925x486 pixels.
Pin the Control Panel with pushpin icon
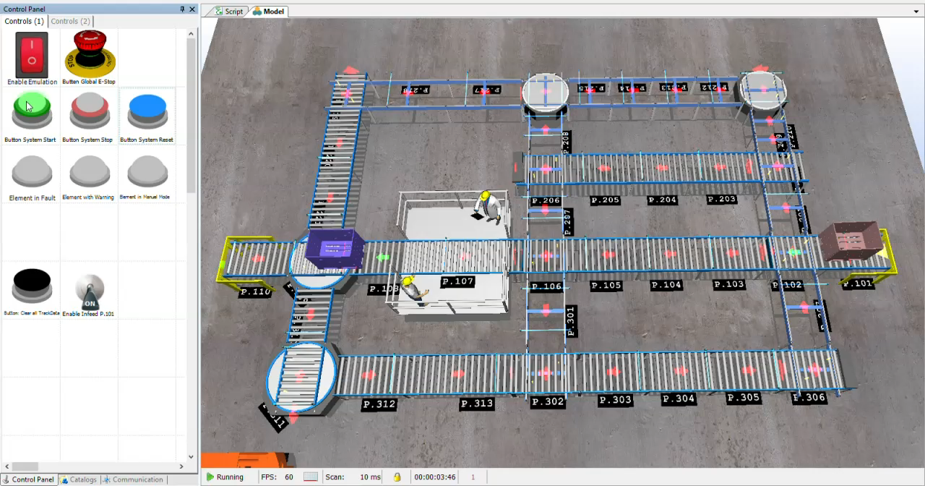point(182,9)
